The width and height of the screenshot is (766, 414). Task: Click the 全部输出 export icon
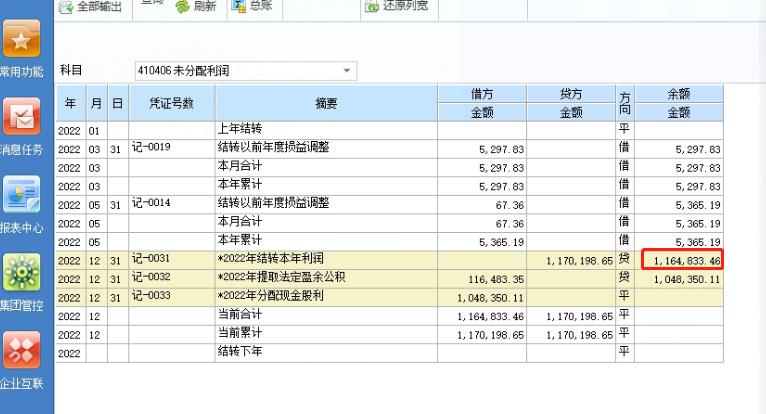pos(66,7)
